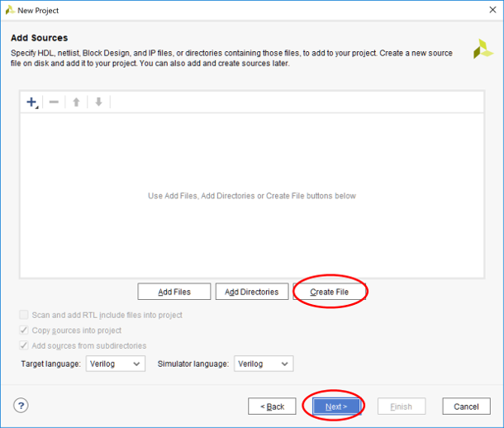Click the Add Directories button

point(252,292)
